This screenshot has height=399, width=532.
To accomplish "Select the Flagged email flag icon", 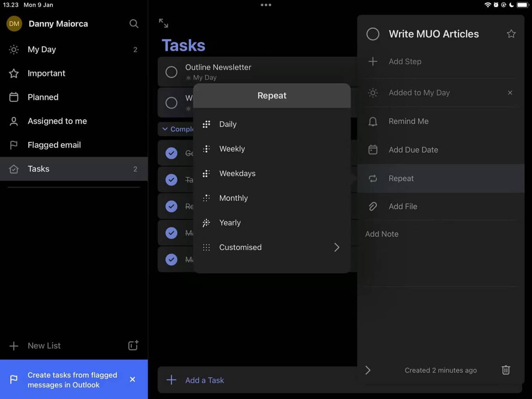I will [x=14, y=145].
